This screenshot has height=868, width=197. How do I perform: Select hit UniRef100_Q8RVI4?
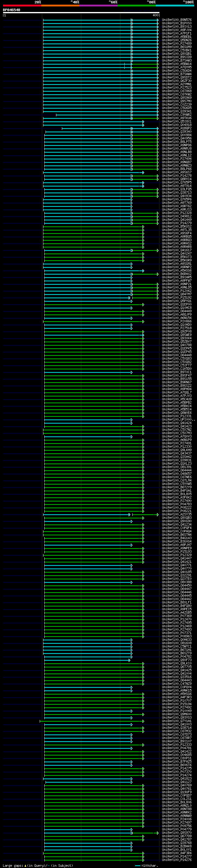(177, 179)
